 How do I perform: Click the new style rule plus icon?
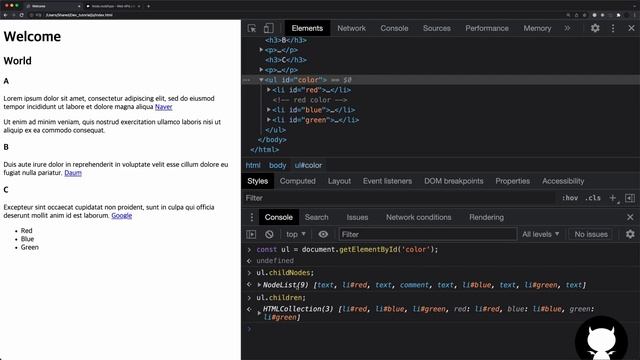613,198
